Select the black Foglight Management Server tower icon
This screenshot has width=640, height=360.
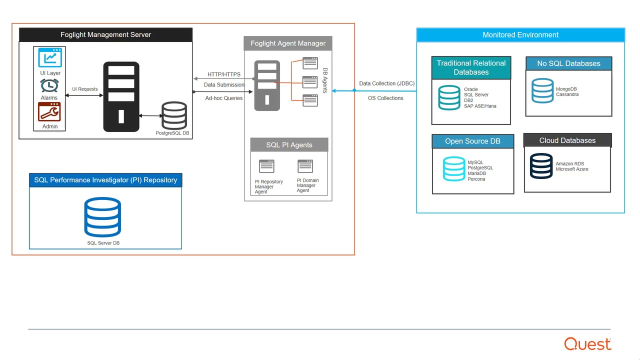121,97
